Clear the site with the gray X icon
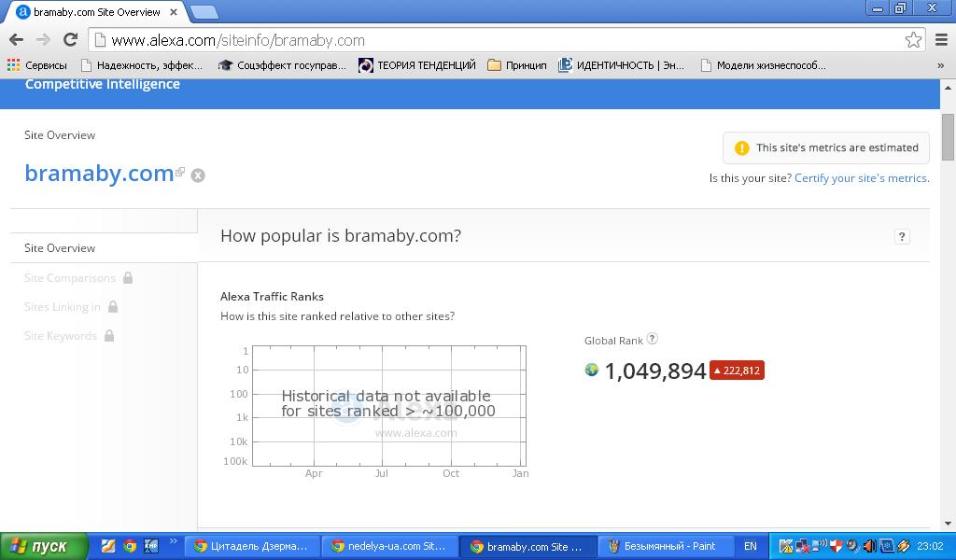The width and height of the screenshot is (956, 560). point(198,175)
